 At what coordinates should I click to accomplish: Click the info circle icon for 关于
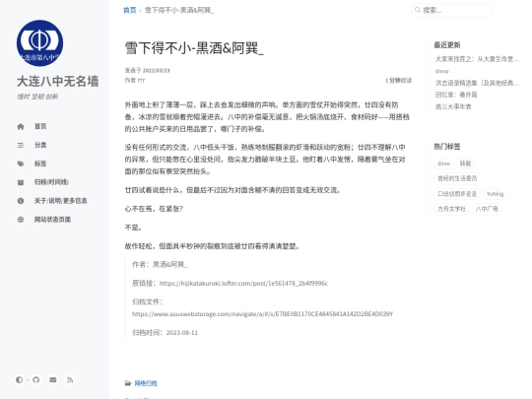[21, 201]
